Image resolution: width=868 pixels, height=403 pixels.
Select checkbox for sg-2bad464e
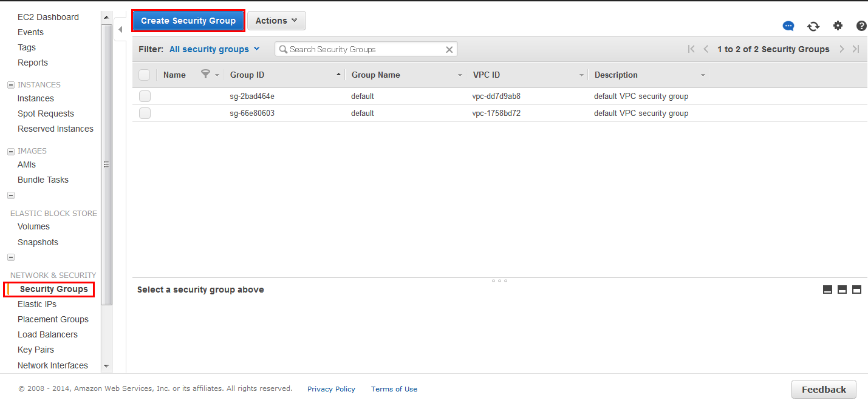pyautogui.click(x=145, y=96)
